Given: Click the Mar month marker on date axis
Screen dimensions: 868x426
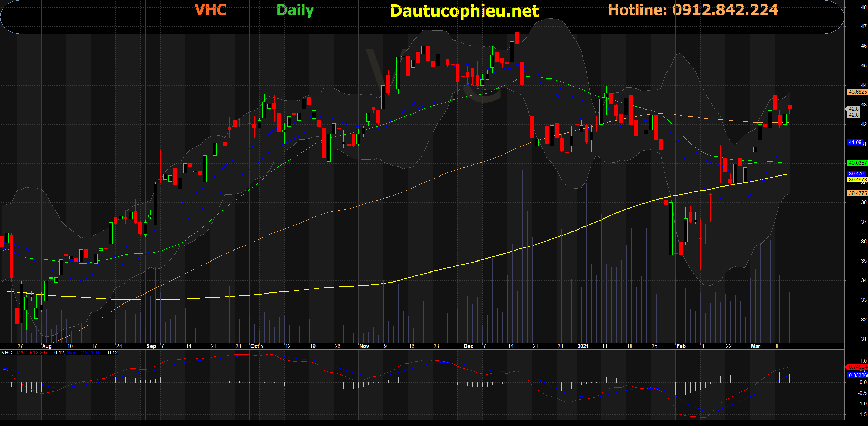Looking at the screenshot, I should tap(755, 346).
